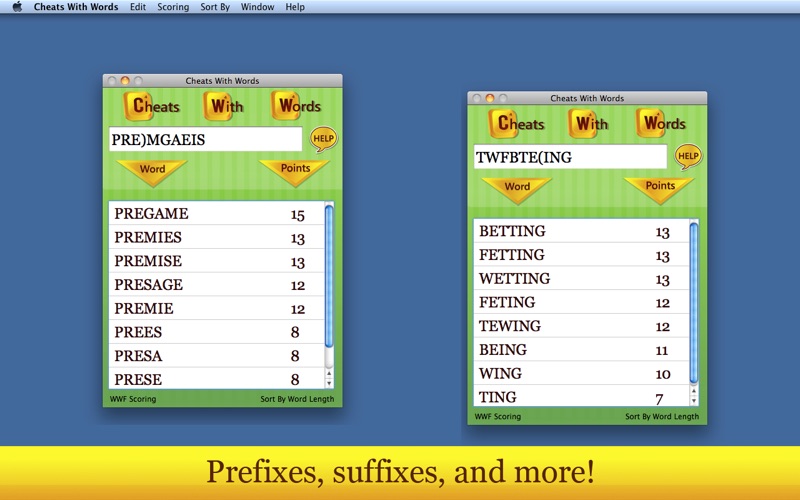800x500 pixels.
Task: Select the PRESAGE row
Action: pyautogui.click(x=216, y=285)
